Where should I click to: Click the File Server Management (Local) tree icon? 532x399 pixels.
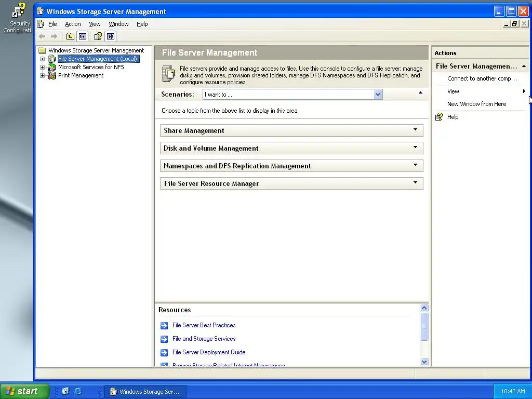coord(52,59)
